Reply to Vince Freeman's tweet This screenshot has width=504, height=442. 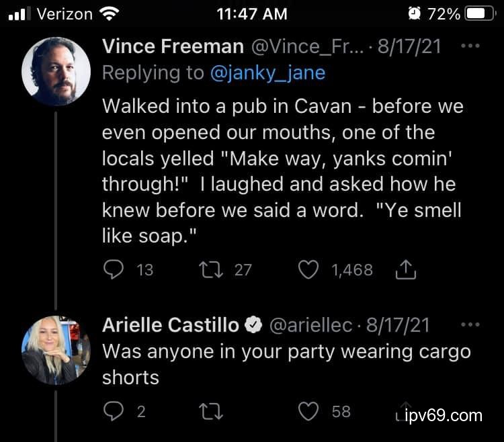click(x=115, y=270)
